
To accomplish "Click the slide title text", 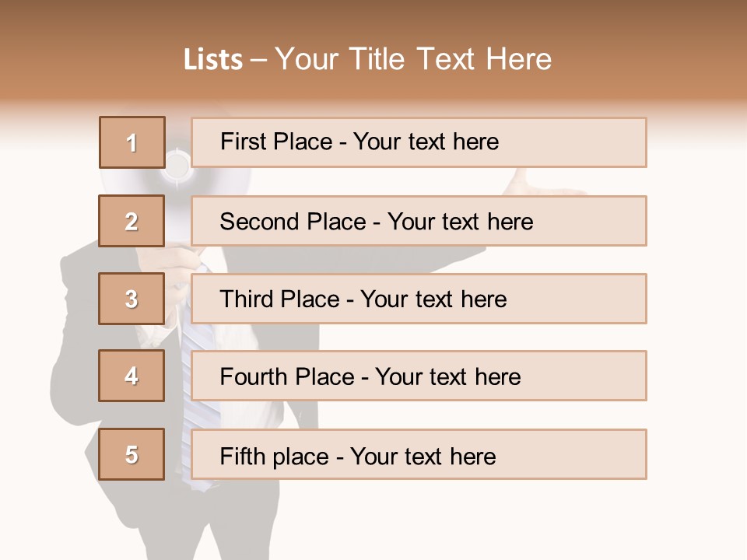I will pos(368,59).
